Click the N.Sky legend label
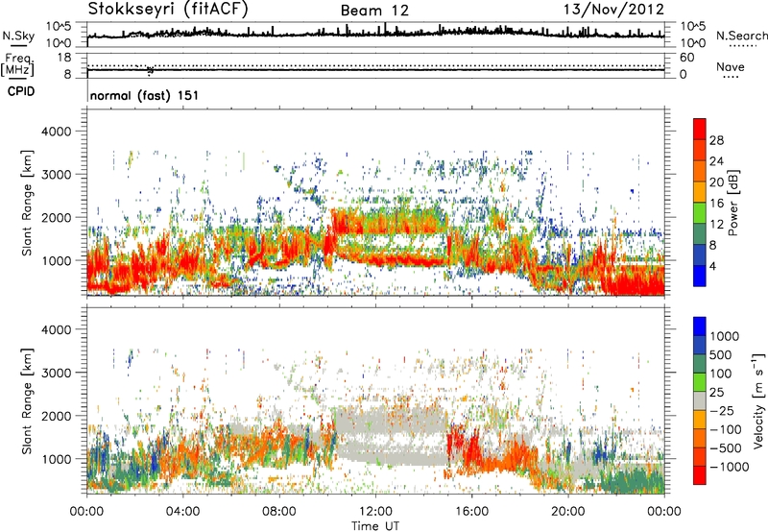 [x=18, y=36]
